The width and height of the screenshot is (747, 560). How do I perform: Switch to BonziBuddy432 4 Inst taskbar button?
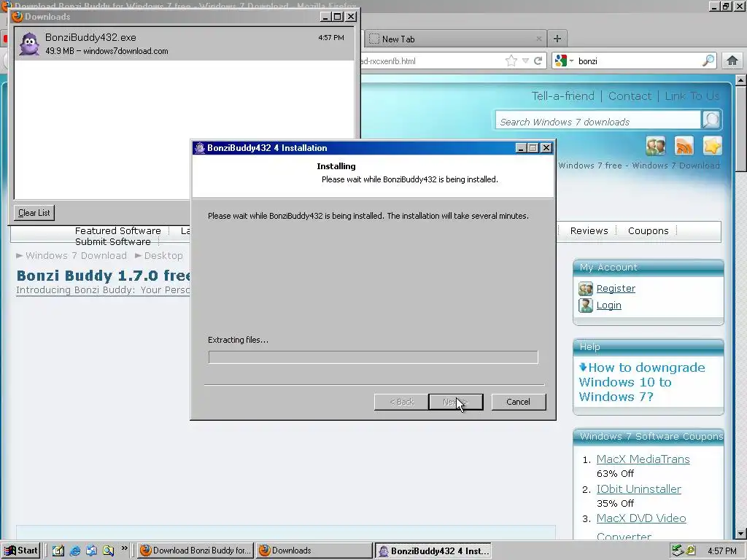[433, 551]
